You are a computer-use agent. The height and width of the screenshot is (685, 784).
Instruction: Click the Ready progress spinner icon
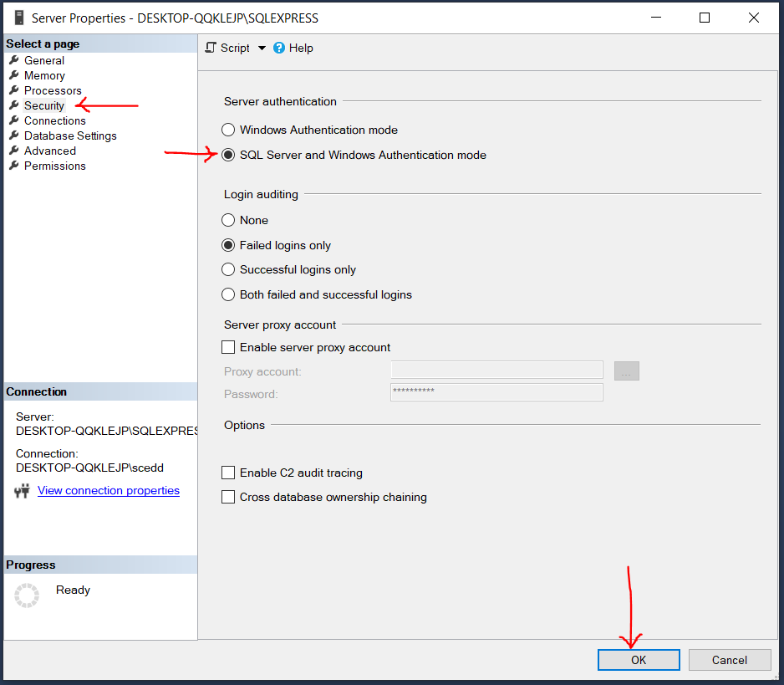27,595
